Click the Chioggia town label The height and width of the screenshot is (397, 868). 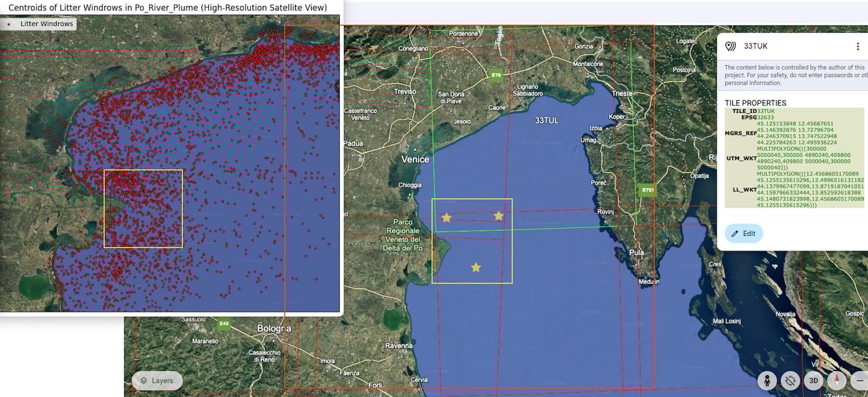(x=409, y=185)
